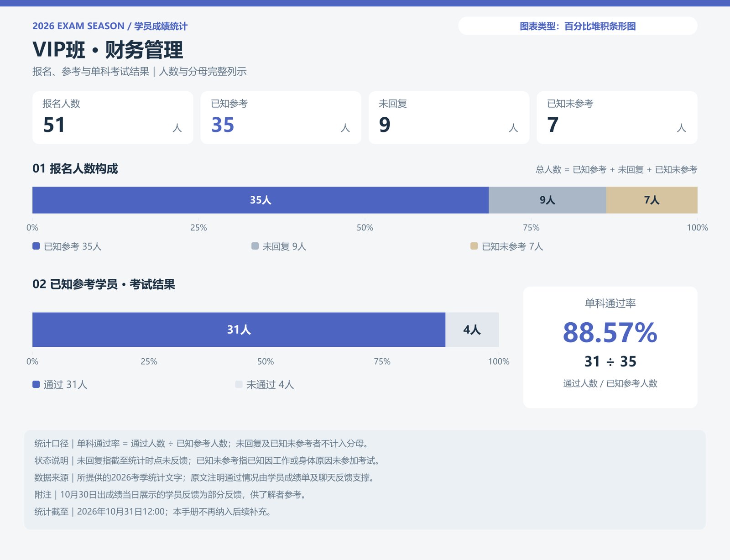This screenshot has height=560, width=730.
Task: Click the blue 已知参考 35人 legend swatch
Action: (36, 246)
